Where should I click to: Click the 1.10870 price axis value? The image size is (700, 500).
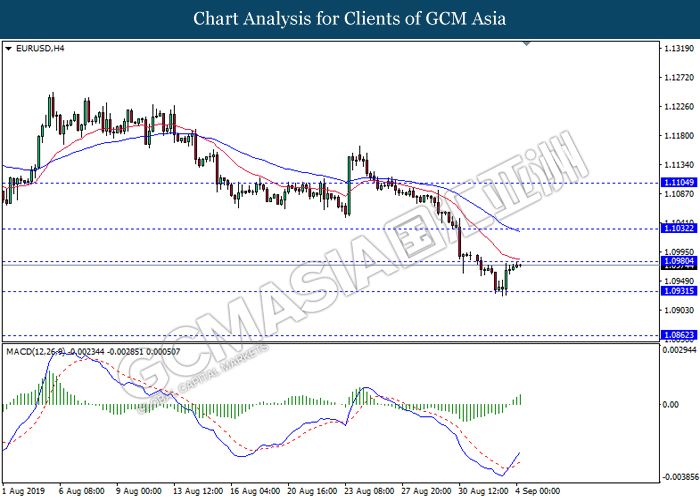(679, 194)
